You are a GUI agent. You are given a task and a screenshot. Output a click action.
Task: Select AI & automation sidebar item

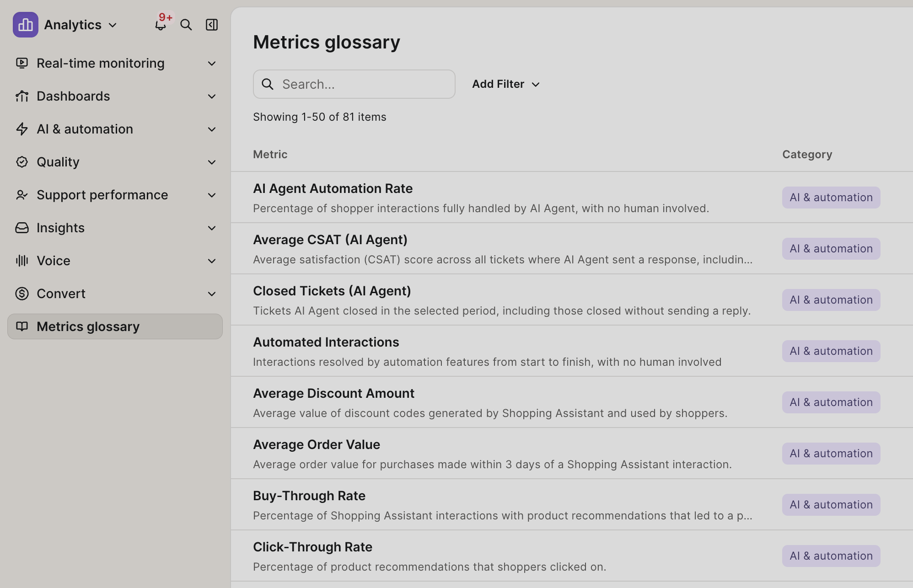click(x=115, y=129)
